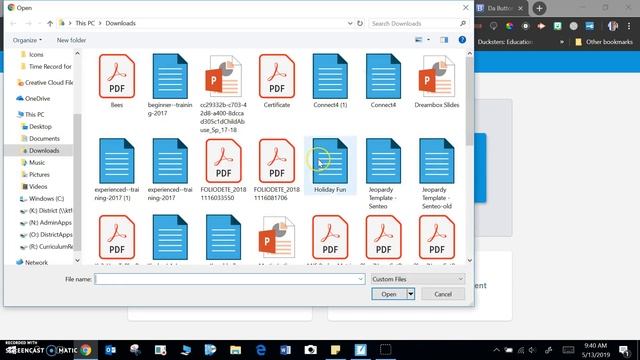Open the Organize menu
640x360 pixels.
click(x=27, y=40)
